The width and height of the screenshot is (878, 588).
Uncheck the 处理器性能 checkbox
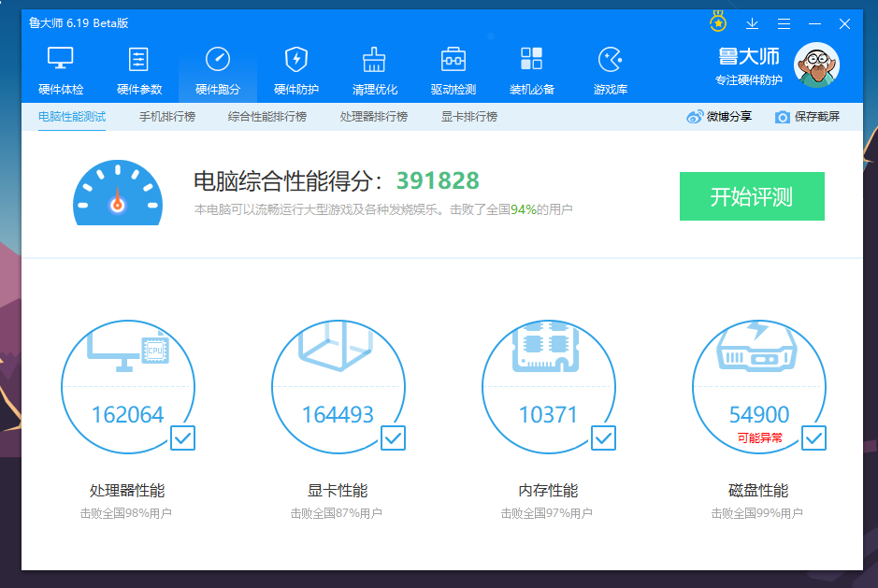(182, 437)
